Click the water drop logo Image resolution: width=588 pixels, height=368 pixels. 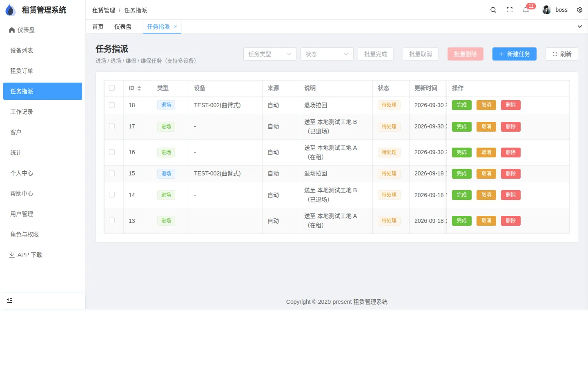point(10,10)
